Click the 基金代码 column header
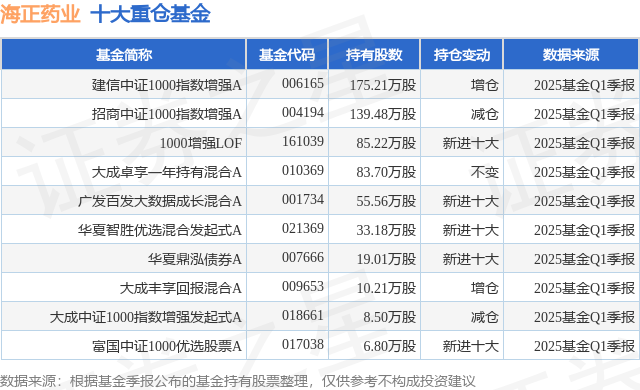Image resolution: width=640 pixels, height=390 pixels. click(287, 54)
